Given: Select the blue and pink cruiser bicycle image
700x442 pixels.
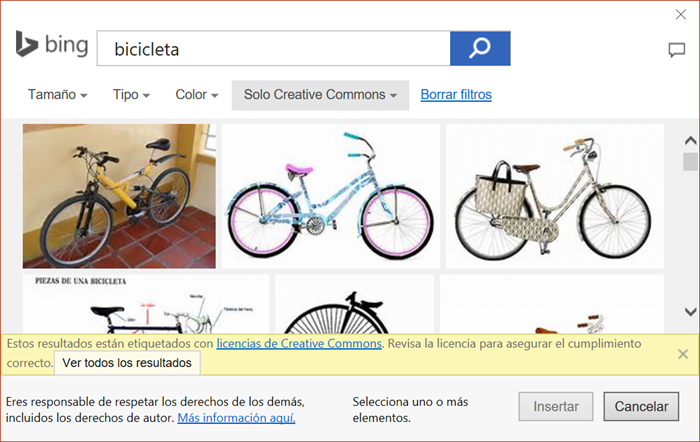Looking at the screenshot, I should (x=330, y=196).
